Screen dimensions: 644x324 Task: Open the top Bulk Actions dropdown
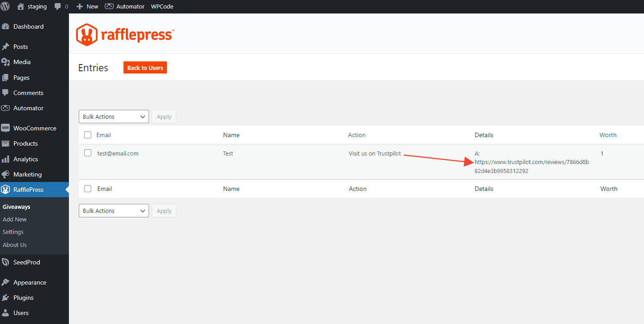(114, 117)
